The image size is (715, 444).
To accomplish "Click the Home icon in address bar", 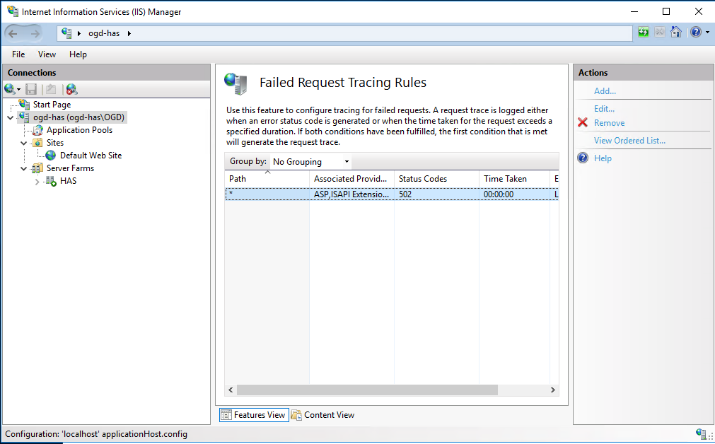I will [x=676, y=32].
